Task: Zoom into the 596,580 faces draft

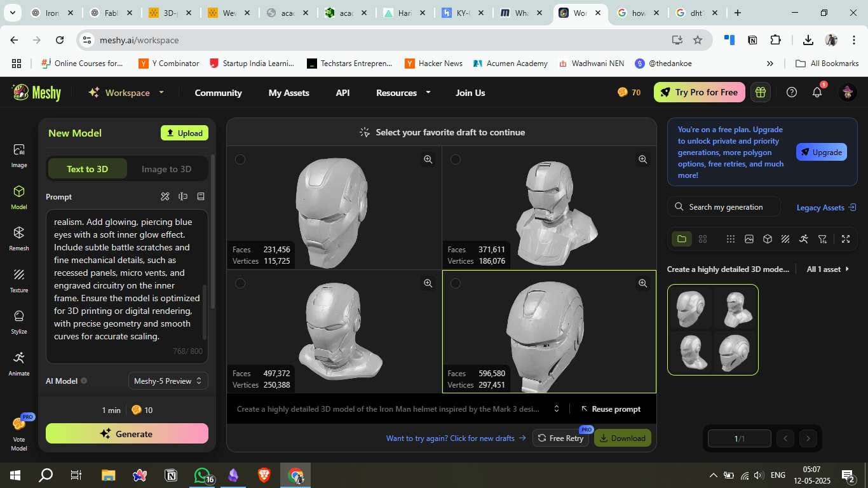Action: [x=643, y=283]
